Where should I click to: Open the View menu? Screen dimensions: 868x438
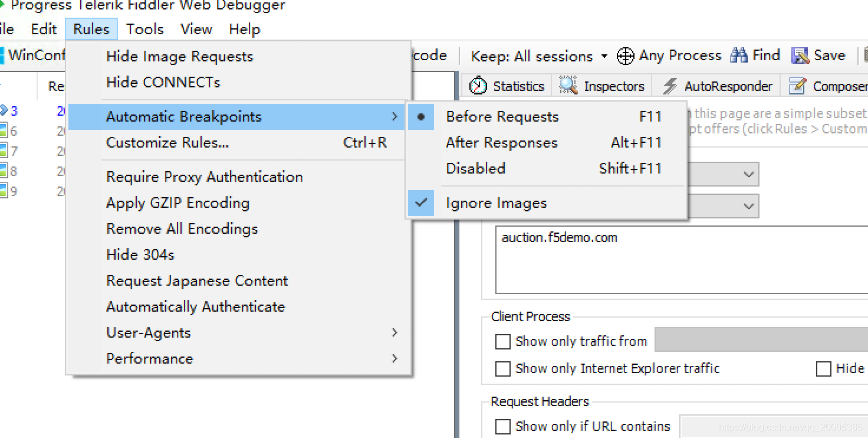196,30
